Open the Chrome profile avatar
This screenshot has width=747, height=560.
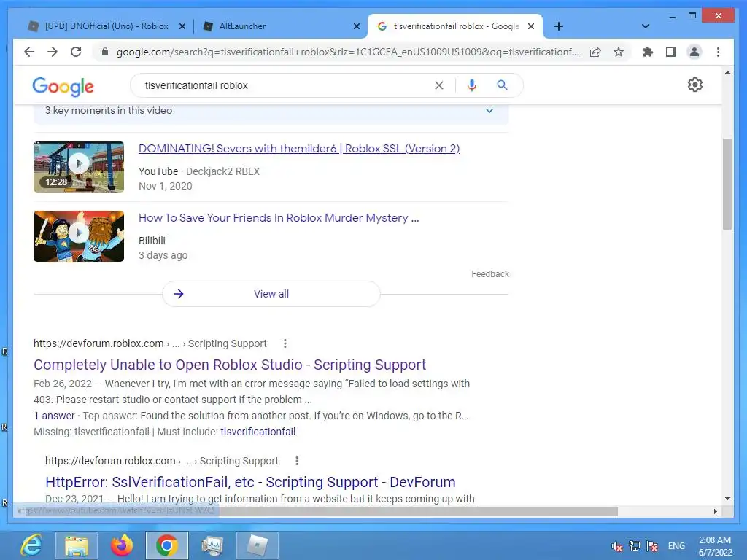pos(694,52)
